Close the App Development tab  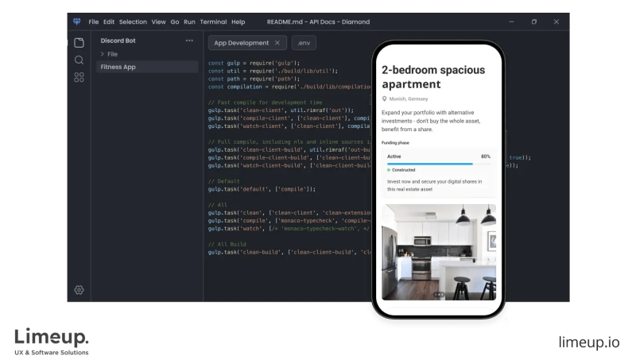coord(277,43)
